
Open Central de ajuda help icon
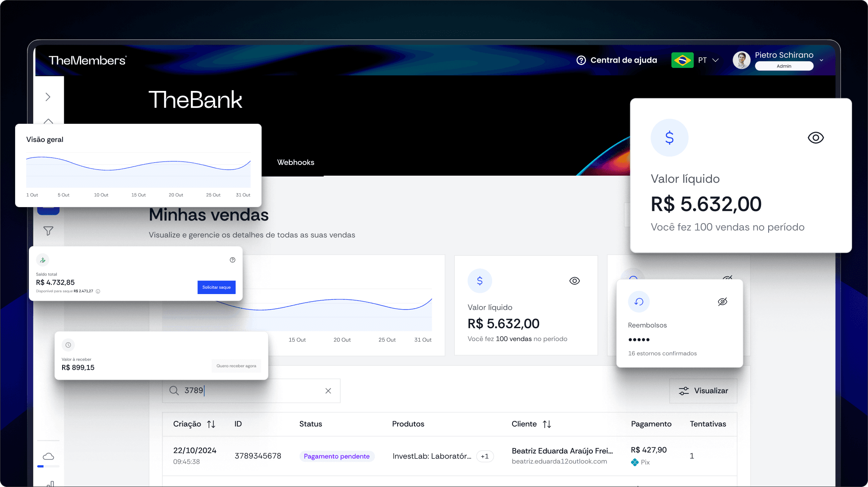[581, 60]
